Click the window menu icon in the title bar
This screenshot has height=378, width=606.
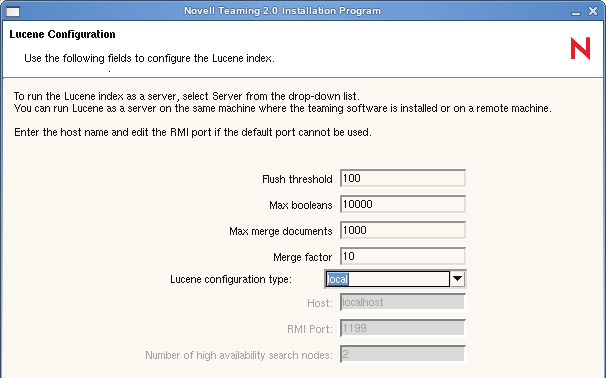pyautogui.click(x=13, y=12)
